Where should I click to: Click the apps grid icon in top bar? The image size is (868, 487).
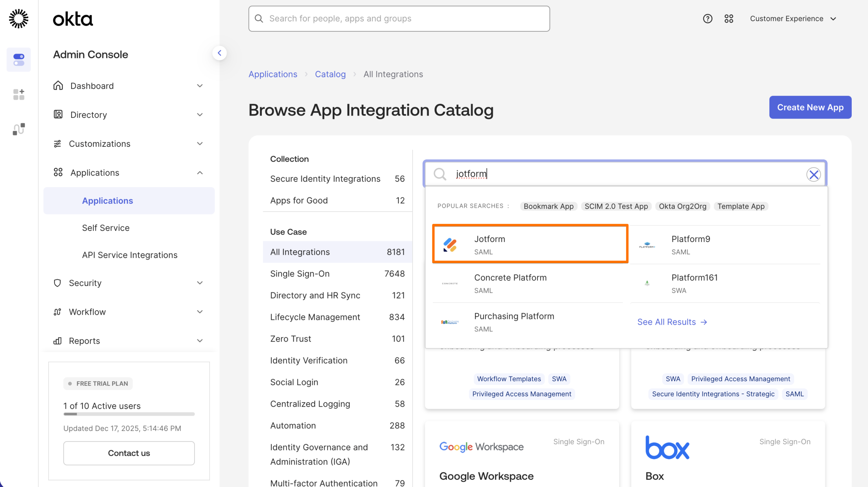coord(729,19)
